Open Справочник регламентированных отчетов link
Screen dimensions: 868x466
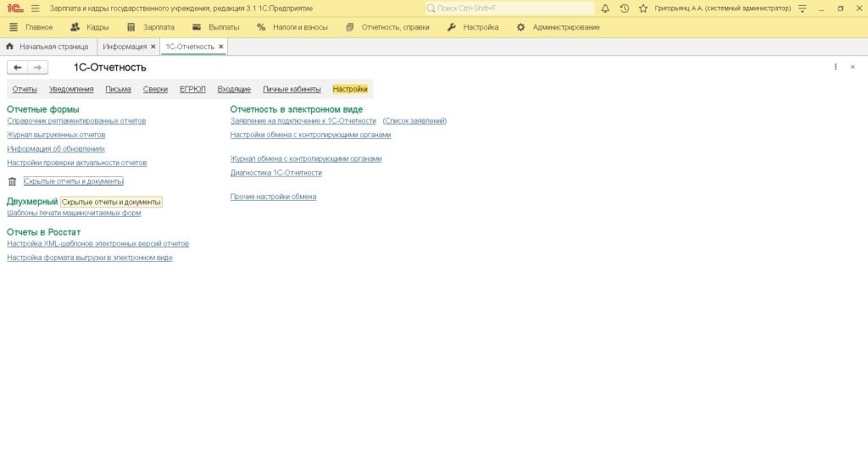pyautogui.click(x=76, y=121)
